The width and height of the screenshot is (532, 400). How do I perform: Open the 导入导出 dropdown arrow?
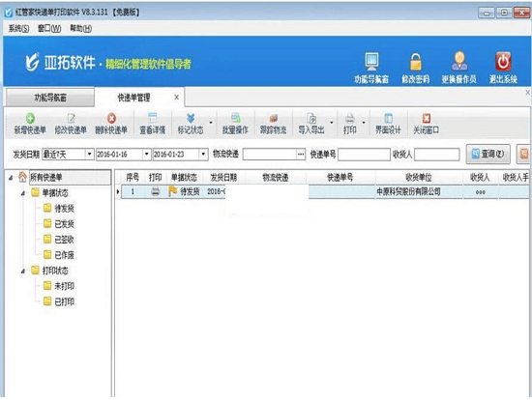pos(332,123)
